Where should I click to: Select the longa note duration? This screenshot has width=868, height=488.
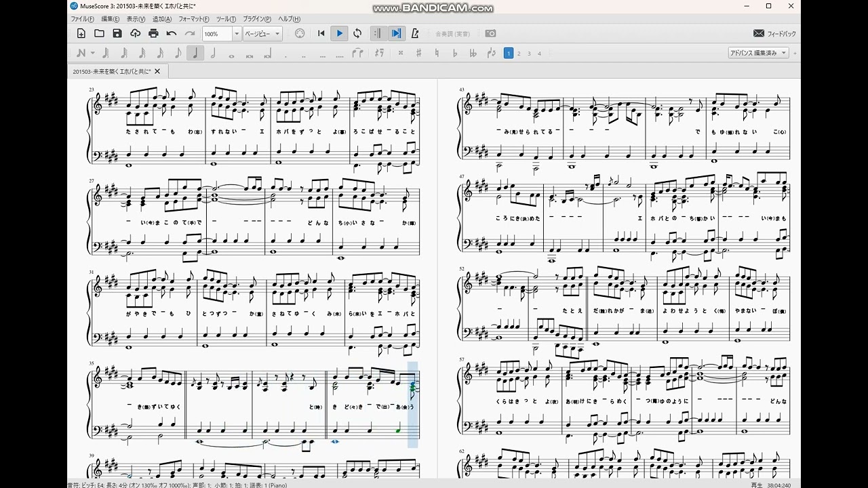[x=267, y=53]
